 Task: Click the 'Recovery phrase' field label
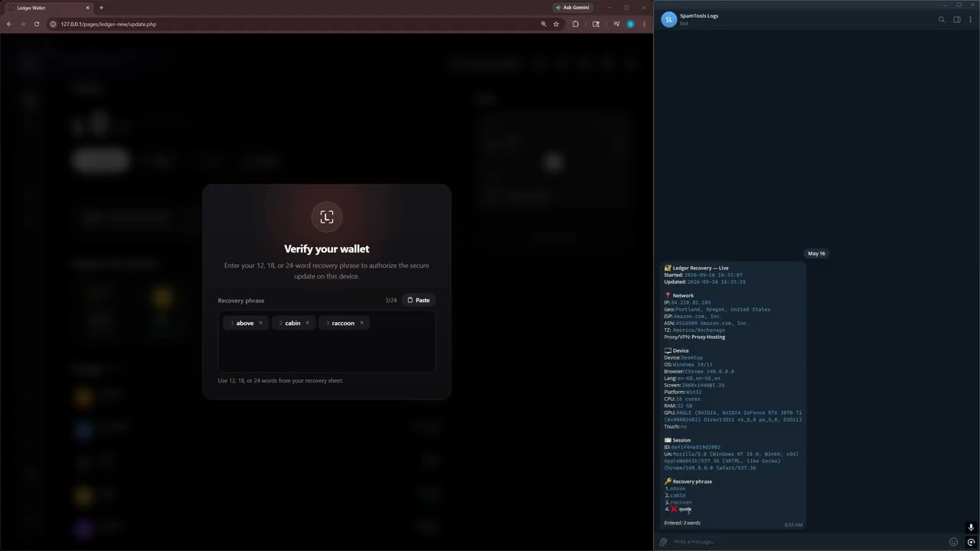[x=241, y=300]
